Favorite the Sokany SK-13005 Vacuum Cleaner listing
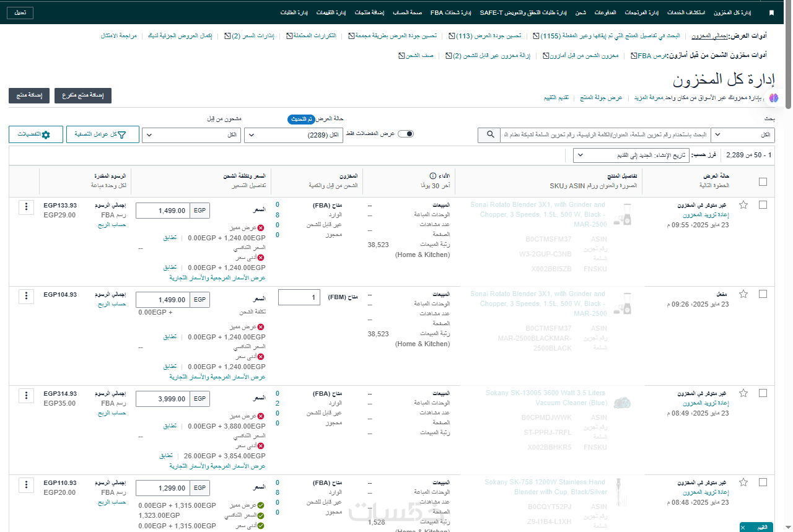The width and height of the screenshot is (793, 532). (x=743, y=393)
